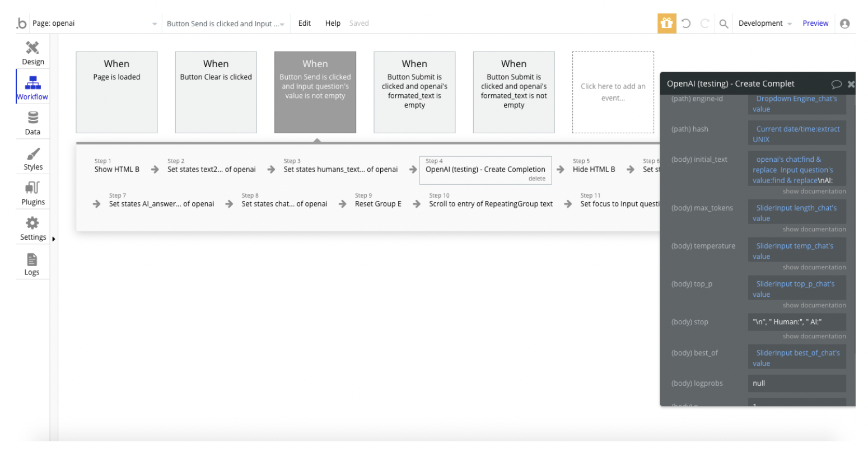The width and height of the screenshot is (868, 457).
Task: Open the Workflow tab
Action: [x=32, y=88]
